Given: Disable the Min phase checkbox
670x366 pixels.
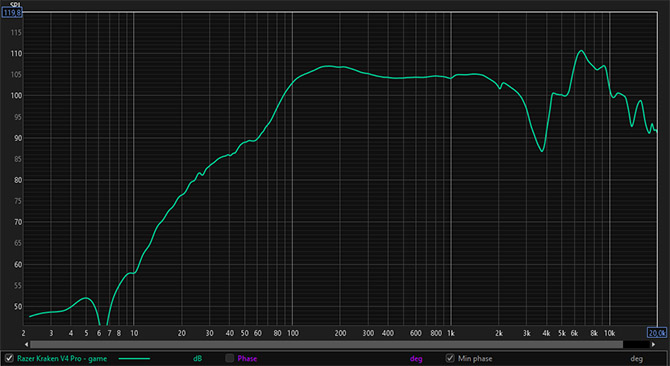Looking at the screenshot, I should 450,358.
